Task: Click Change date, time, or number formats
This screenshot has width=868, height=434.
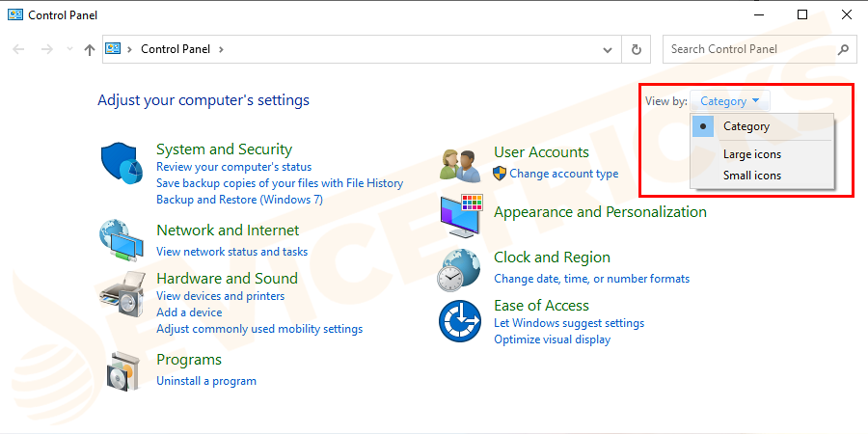Action: pos(592,279)
